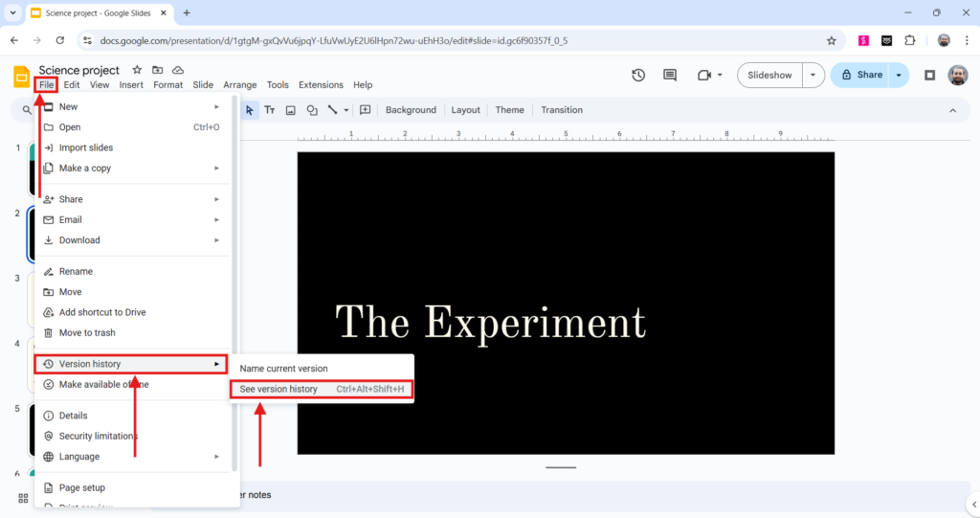980x518 pixels.
Task: Click the Transition button
Action: [562, 110]
